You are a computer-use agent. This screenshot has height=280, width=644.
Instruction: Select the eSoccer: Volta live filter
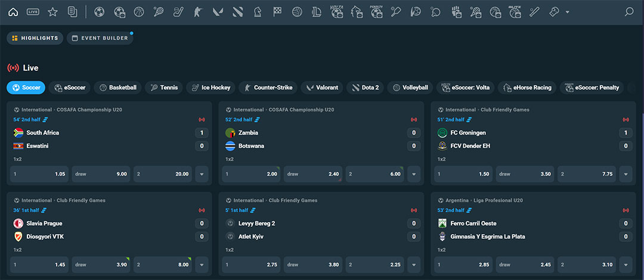(x=465, y=88)
